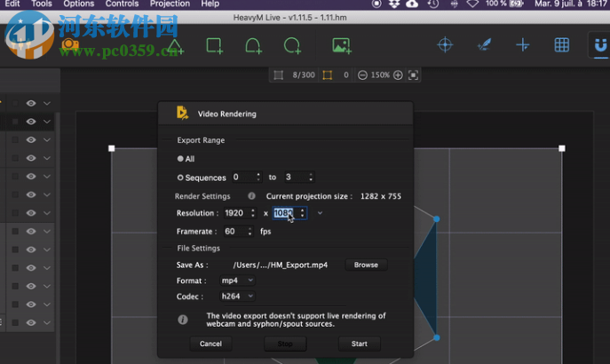
Task: Open the Format mp4 dropdown
Action: 237,281
